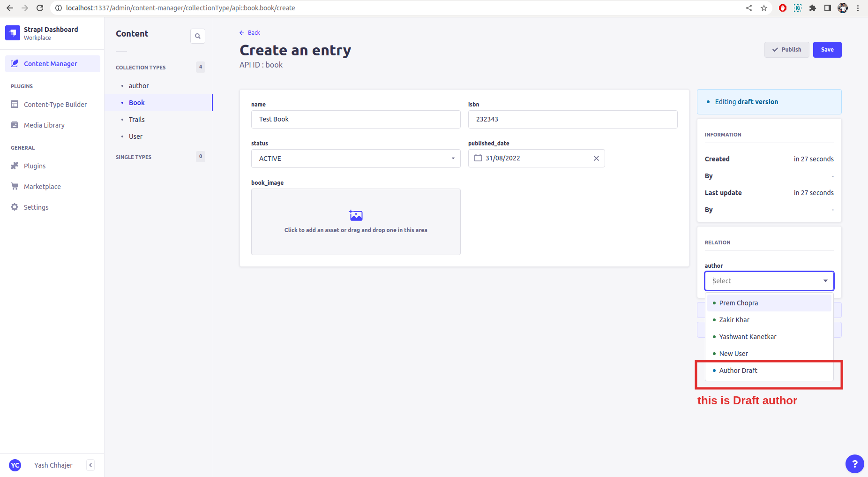868x477 pixels.
Task: Expand the status ACTIVE dropdown
Action: 453,159
